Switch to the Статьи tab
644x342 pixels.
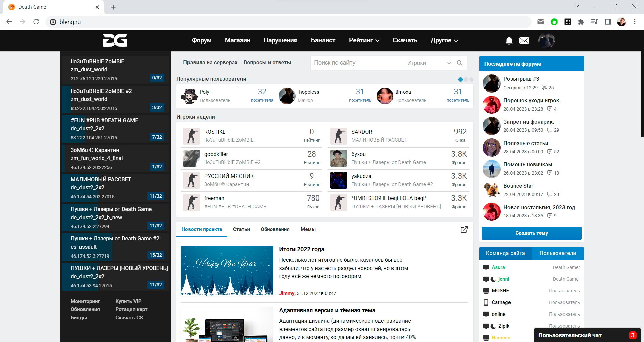coord(241,230)
